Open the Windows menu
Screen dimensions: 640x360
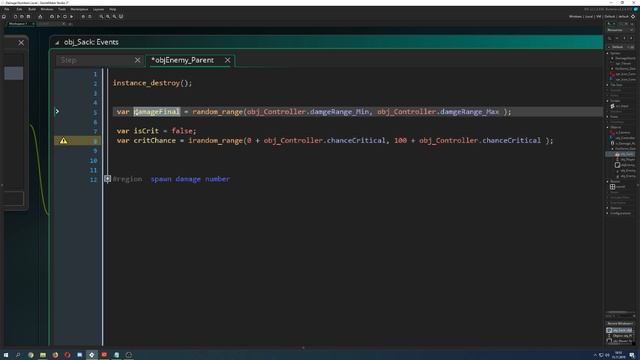(x=47, y=9)
